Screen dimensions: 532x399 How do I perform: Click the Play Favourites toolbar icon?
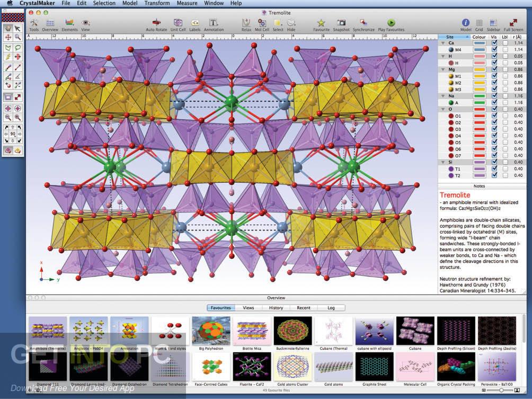point(392,22)
